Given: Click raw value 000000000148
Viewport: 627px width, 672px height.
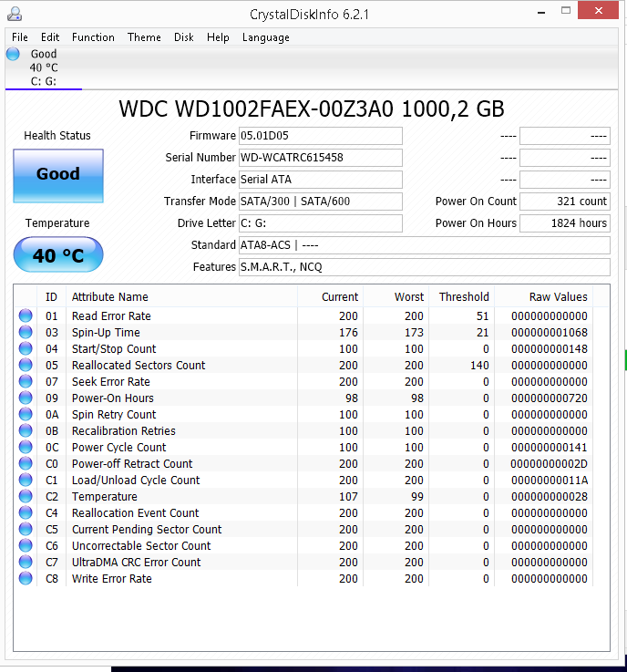Looking at the screenshot, I should pos(550,348).
